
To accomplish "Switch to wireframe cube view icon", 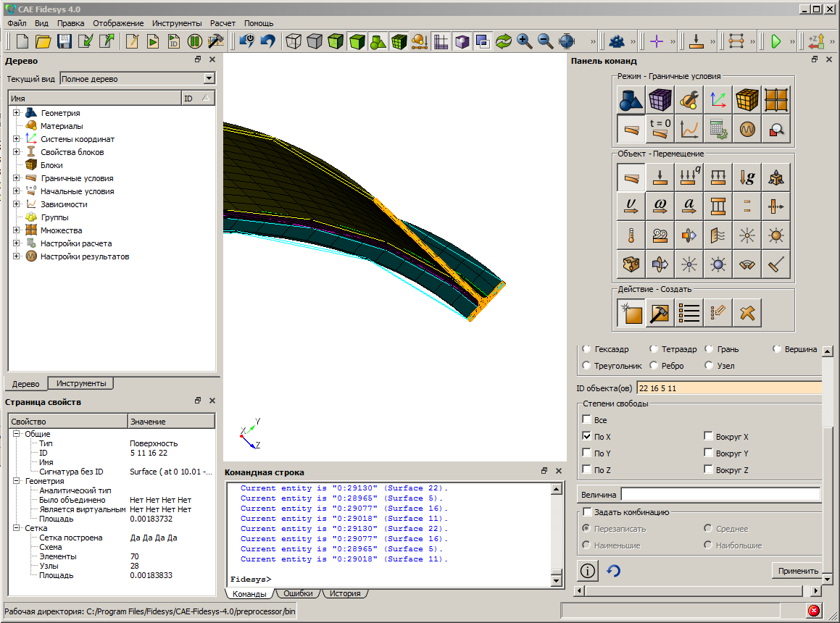I will coord(294,41).
